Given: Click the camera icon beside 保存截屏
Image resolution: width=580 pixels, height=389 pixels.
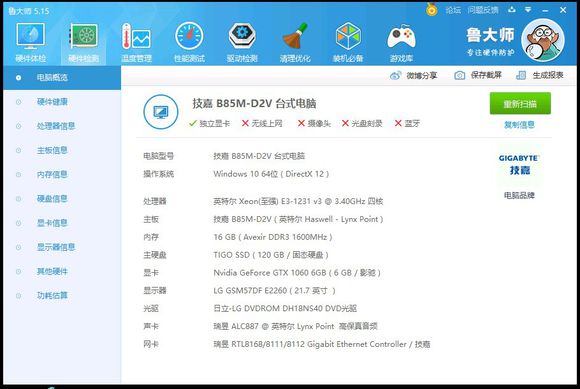Looking at the screenshot, I should click(x=459, y=75).
